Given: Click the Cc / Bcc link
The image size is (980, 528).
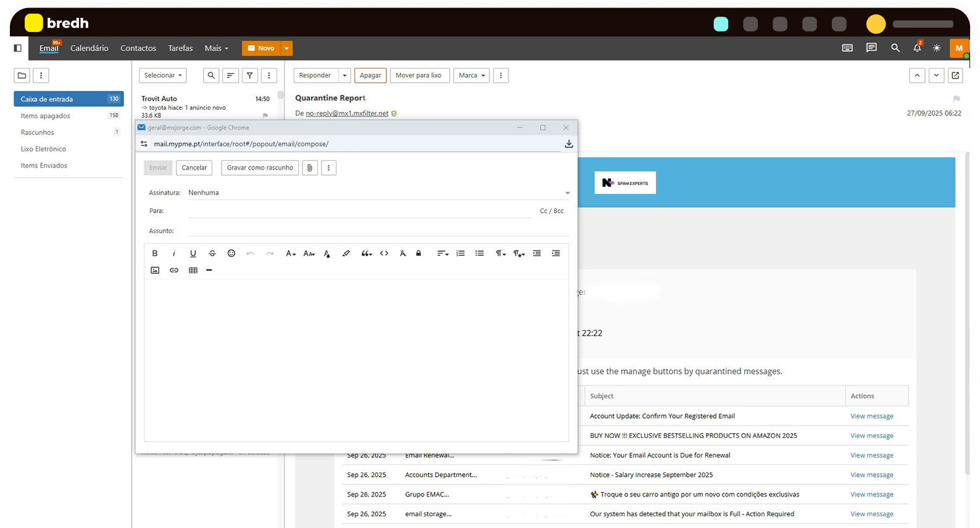Looking at the screenshot, I should pos(551,211).
